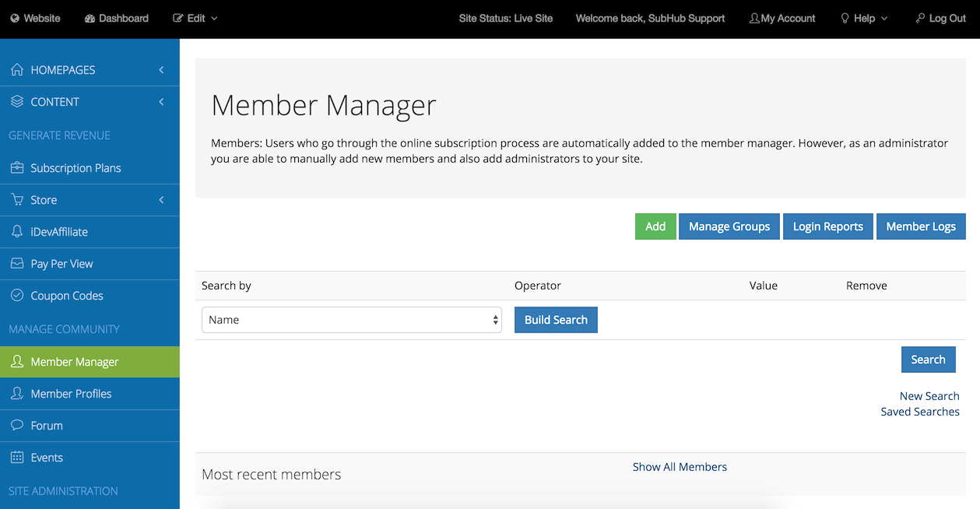
Task: Click the green Add button
Action: 655,226
